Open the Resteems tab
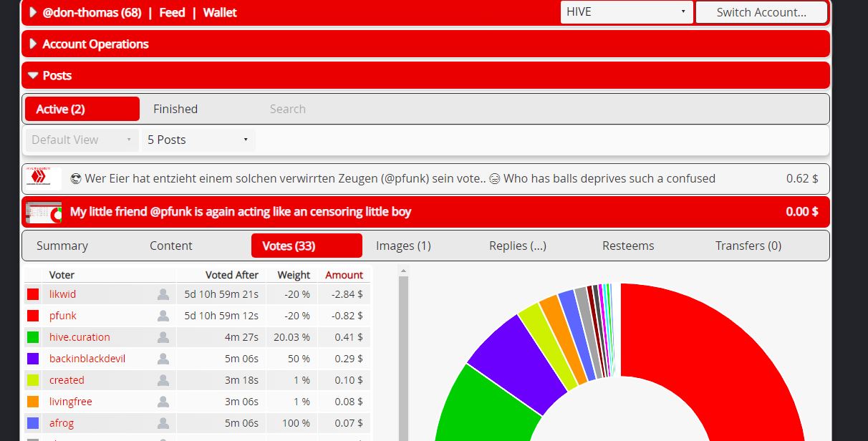 628,246
